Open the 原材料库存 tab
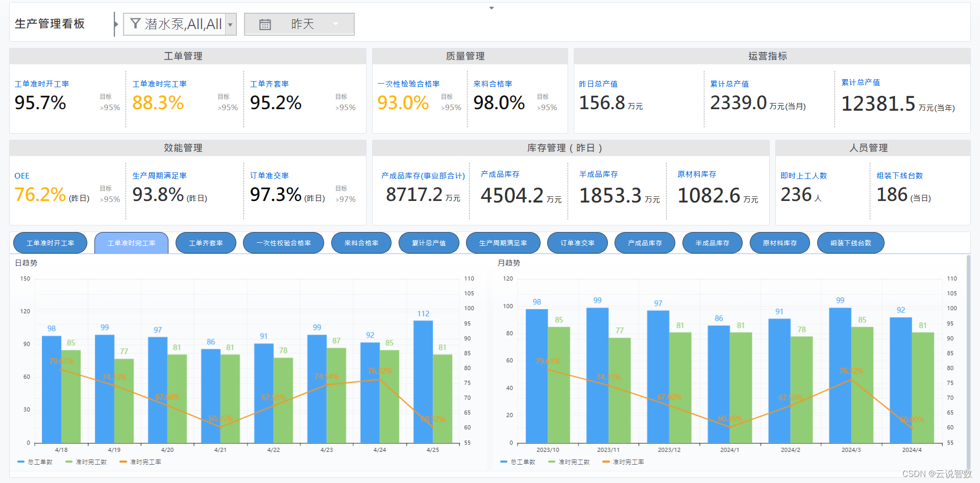This screenshot has width=980, height=483. pos(780,243)
